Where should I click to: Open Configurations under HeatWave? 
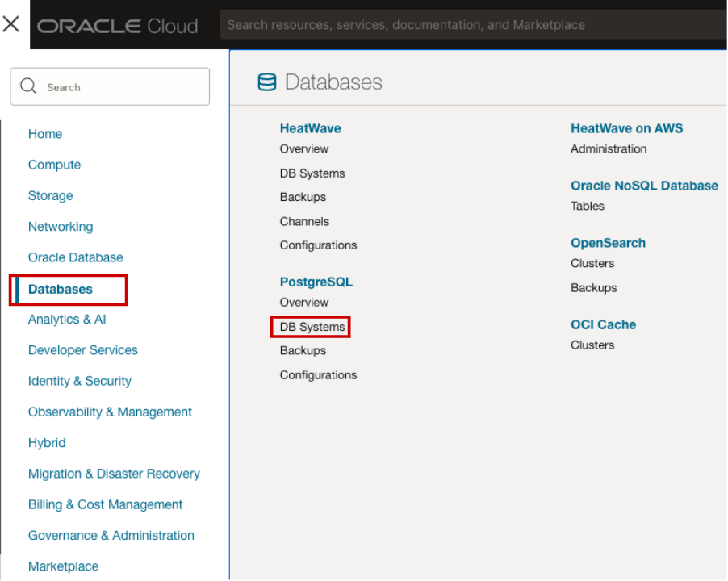pos(319,245)
